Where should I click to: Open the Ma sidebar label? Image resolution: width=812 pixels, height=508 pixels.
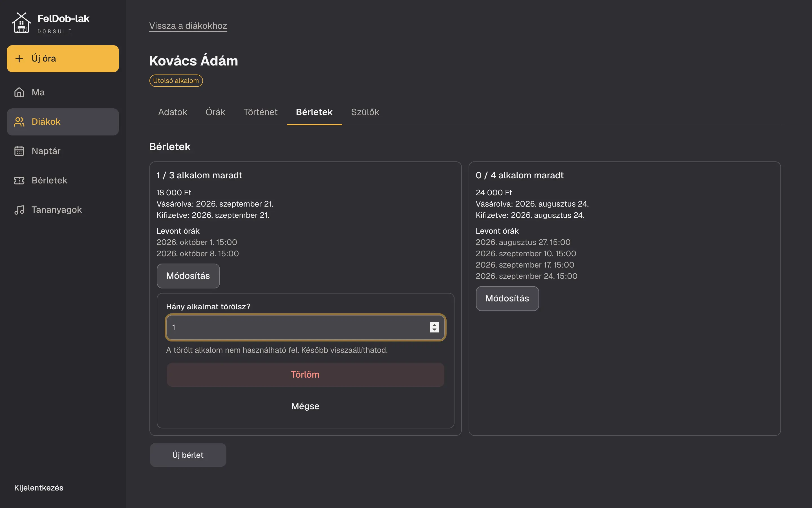click(x=38, y=92)
